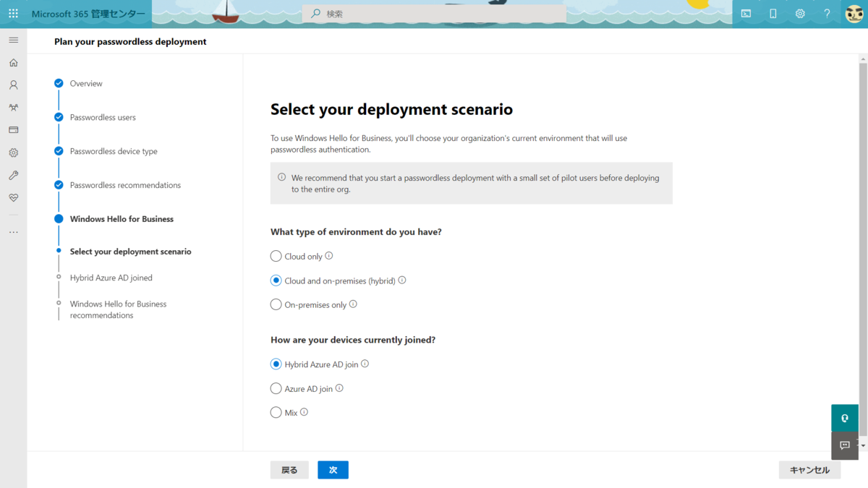Select Cloud only environment

(276, 256)
